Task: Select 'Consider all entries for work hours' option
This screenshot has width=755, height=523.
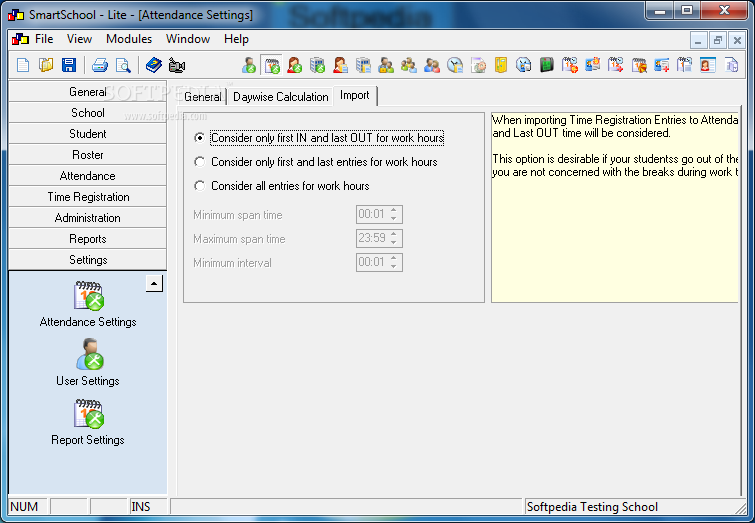Action: click(199, 185)
